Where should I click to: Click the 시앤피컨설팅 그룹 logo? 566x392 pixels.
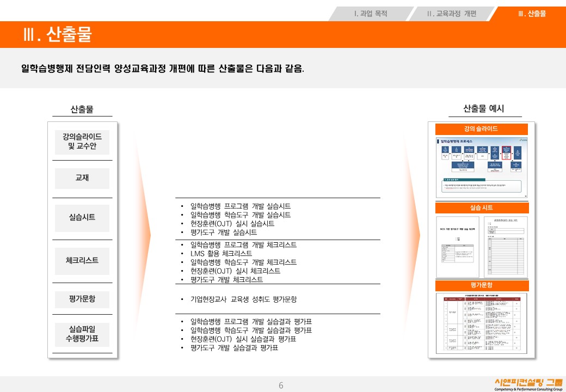tap(528, 384)
